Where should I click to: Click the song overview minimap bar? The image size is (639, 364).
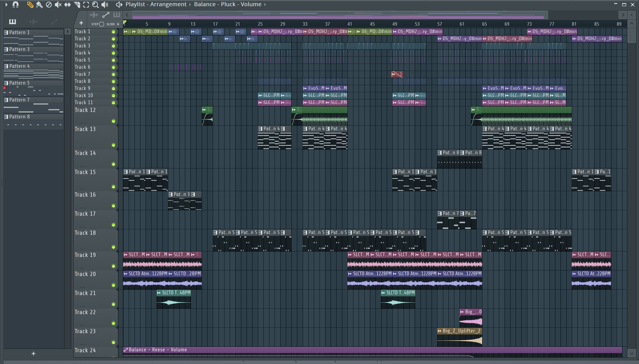pos(340,15)
